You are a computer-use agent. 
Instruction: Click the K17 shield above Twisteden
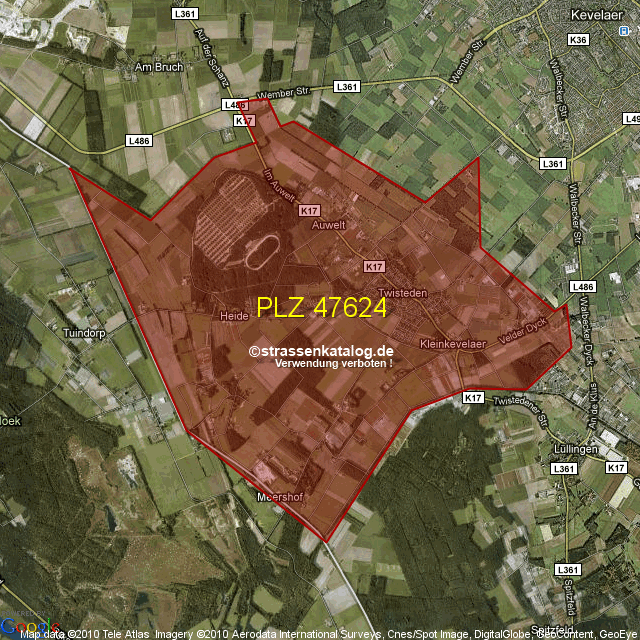(374, 267)
